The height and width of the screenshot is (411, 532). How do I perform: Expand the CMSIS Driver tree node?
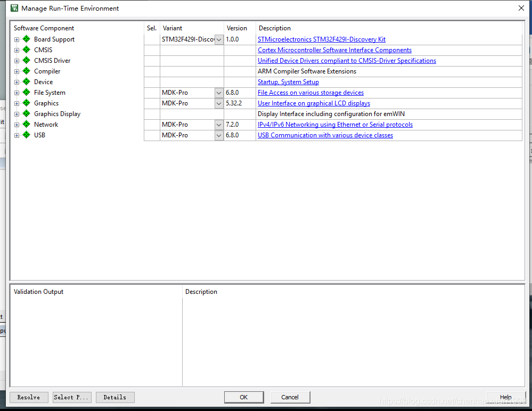(x=17, y=61)
